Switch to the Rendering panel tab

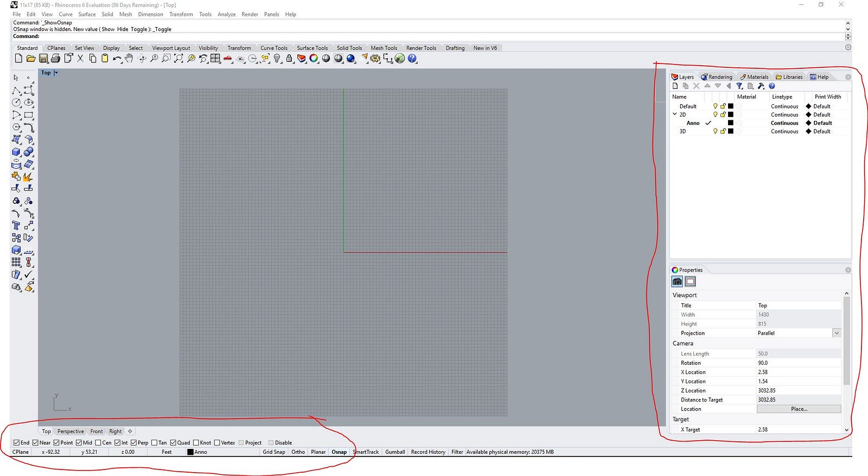[716, 77]
